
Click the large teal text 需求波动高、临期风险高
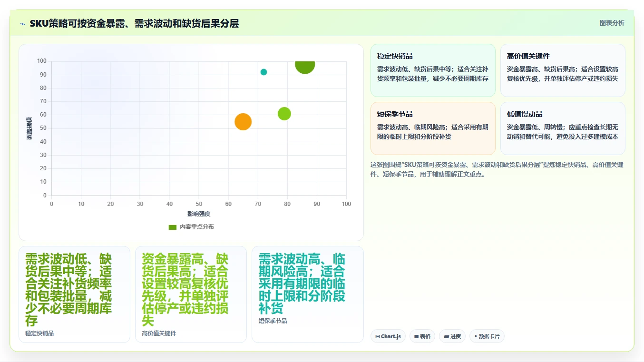click(302, 284)
